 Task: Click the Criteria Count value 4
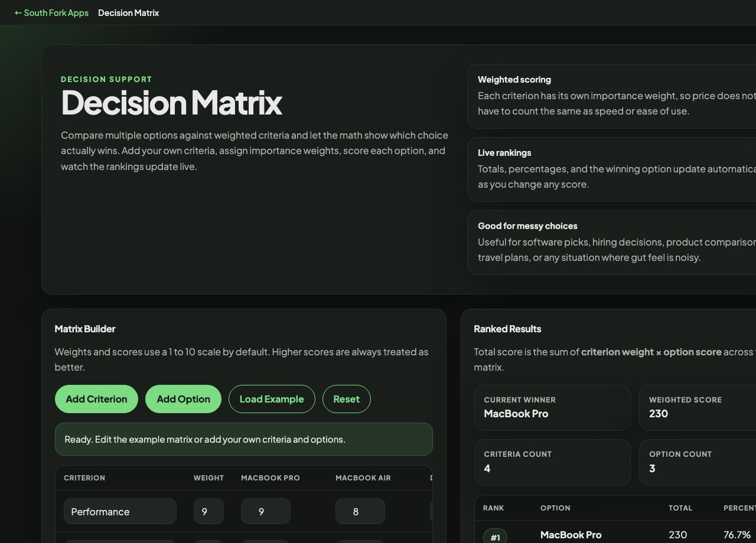coord(487,469)
